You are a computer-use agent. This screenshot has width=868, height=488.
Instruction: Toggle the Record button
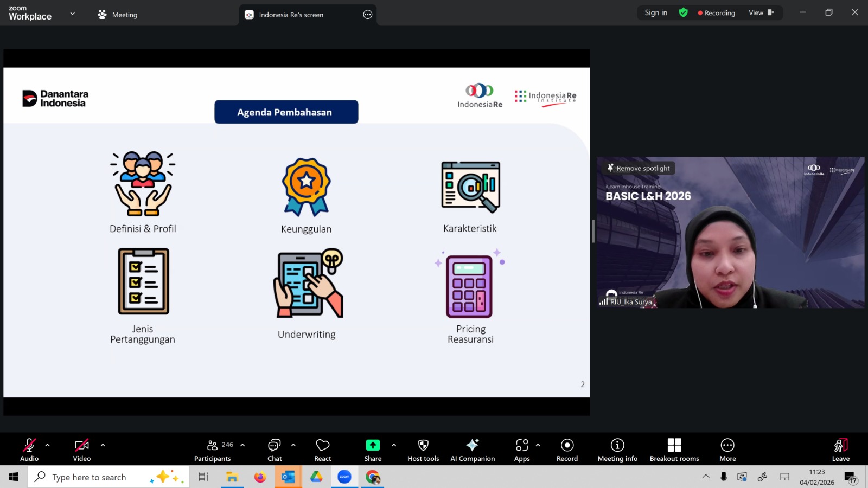point(567,450)
